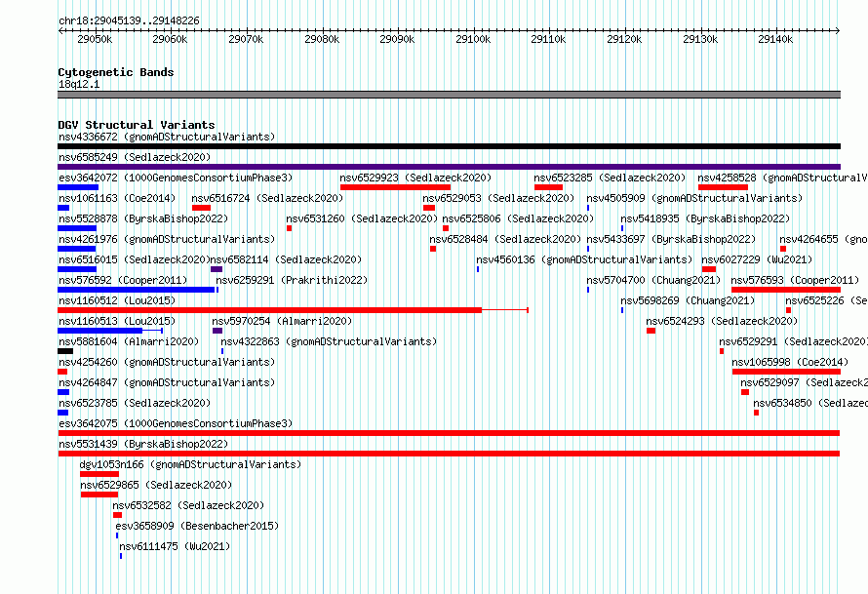Click the nsv6516724 red variant bar
Image resolution: width=868 pixels, height=594 pixels.
[x=202, y=208]
